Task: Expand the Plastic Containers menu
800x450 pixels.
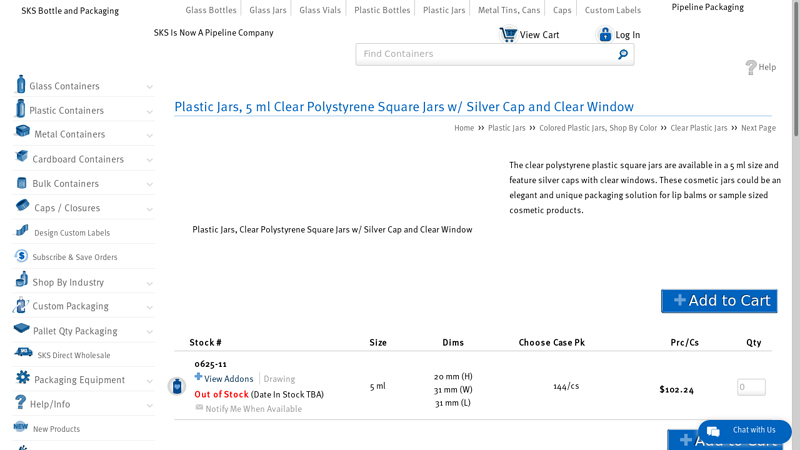Action: click(149, 111)
